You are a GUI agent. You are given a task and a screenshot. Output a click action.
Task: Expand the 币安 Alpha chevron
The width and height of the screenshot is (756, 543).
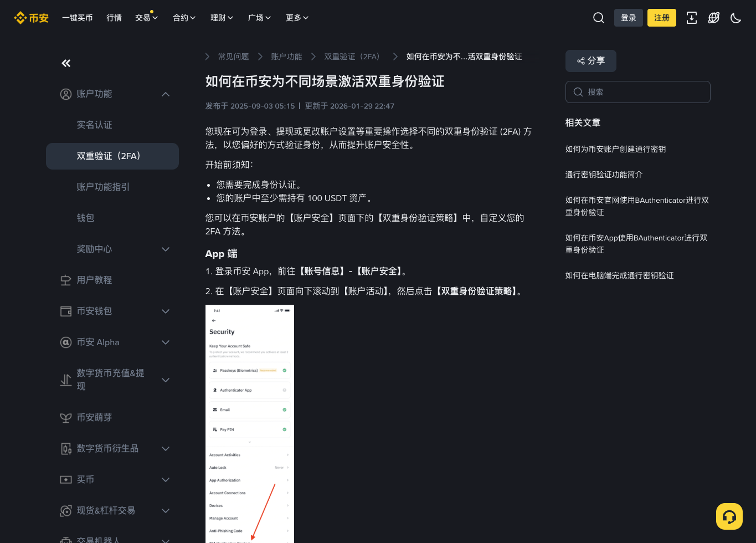click(x=166, y=342)
